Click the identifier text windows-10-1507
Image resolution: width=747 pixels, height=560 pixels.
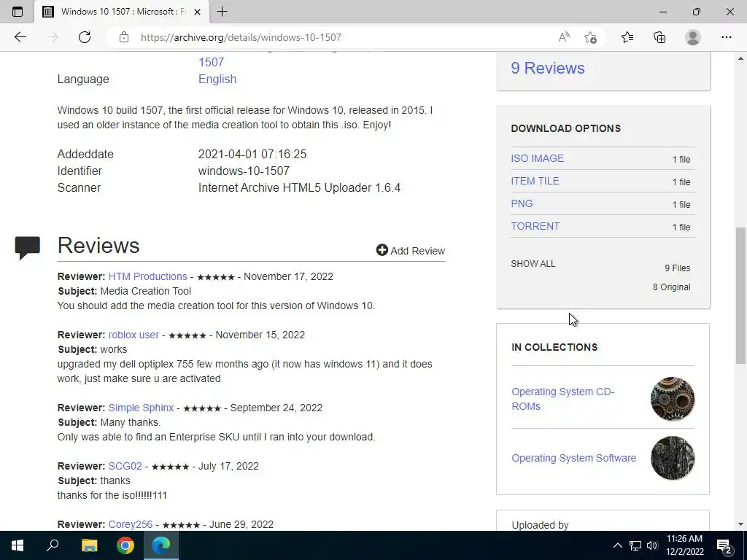coord(244,171)
